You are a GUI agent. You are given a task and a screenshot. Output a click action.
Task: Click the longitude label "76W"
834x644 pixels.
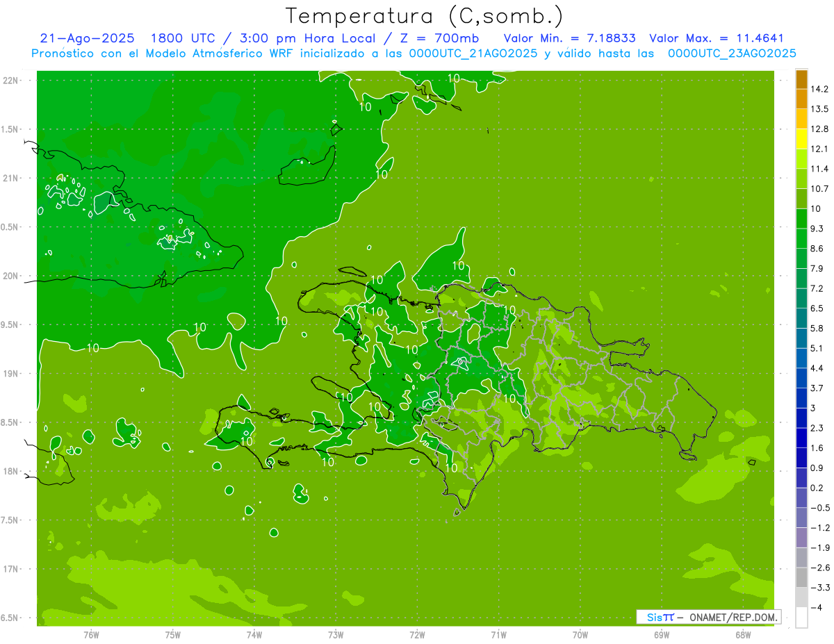[91, 635]
